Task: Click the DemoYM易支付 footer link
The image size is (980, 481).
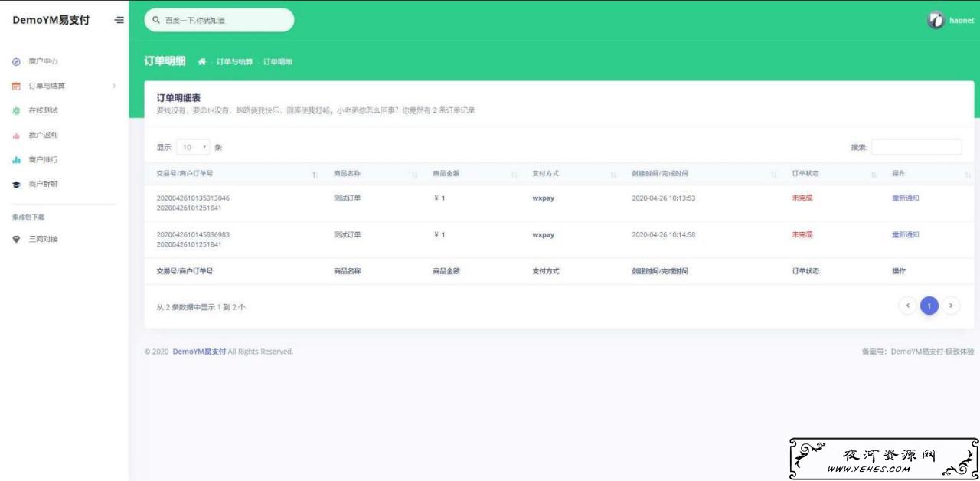Action: (199, 352)
